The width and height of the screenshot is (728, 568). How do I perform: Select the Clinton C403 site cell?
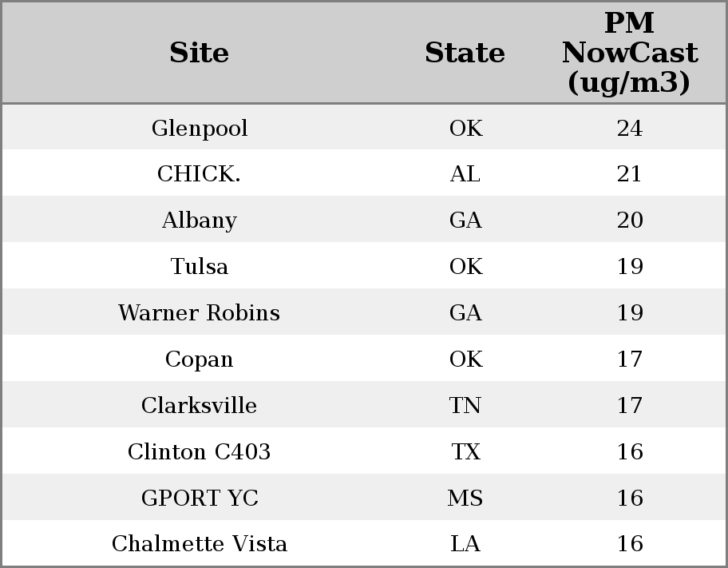coord(199,452)
